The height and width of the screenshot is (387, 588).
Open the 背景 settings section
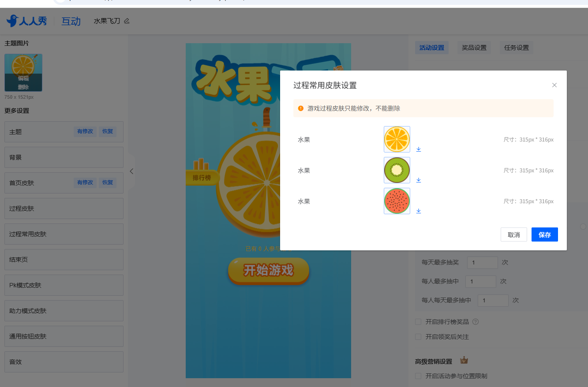point(64,157)
